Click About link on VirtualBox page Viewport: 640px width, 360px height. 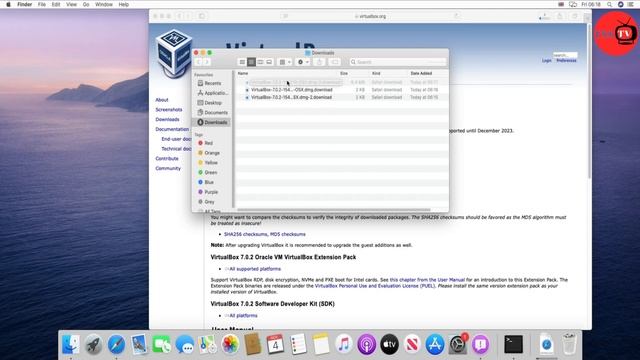162,100
